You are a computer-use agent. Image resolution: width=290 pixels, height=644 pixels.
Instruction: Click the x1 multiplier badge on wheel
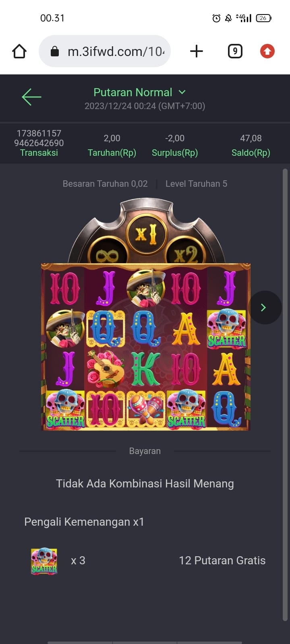pyautogui.click(x=147, y=233)
